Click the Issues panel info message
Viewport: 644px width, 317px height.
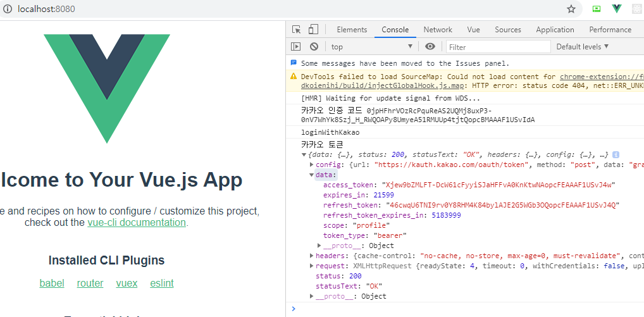[405, 63]
